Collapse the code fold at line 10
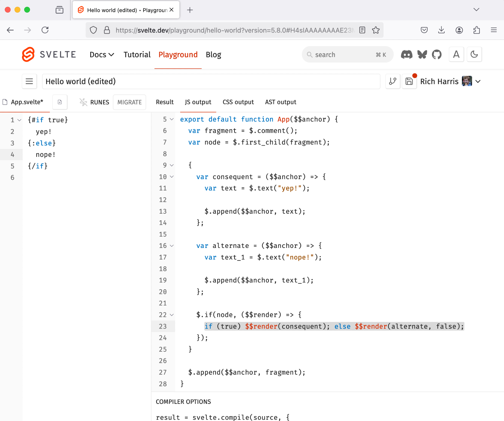Screen dimensions: 504x421 [172, 177]
